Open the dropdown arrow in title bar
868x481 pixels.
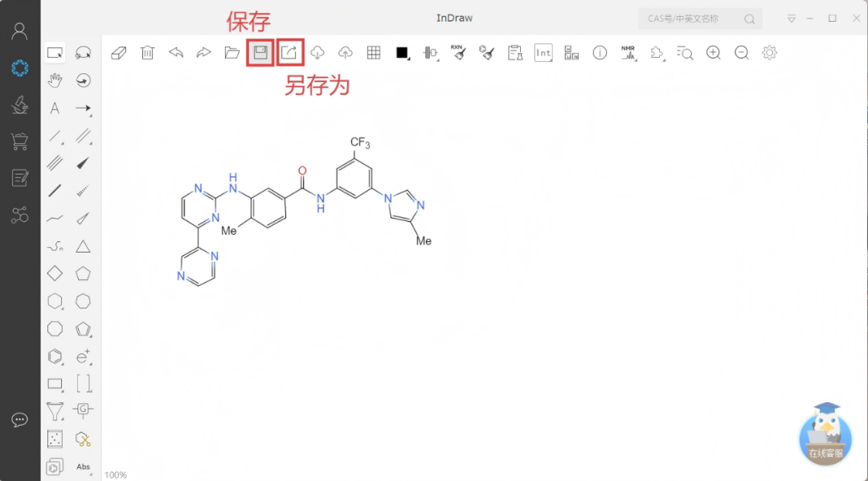[x=792, y=18]
